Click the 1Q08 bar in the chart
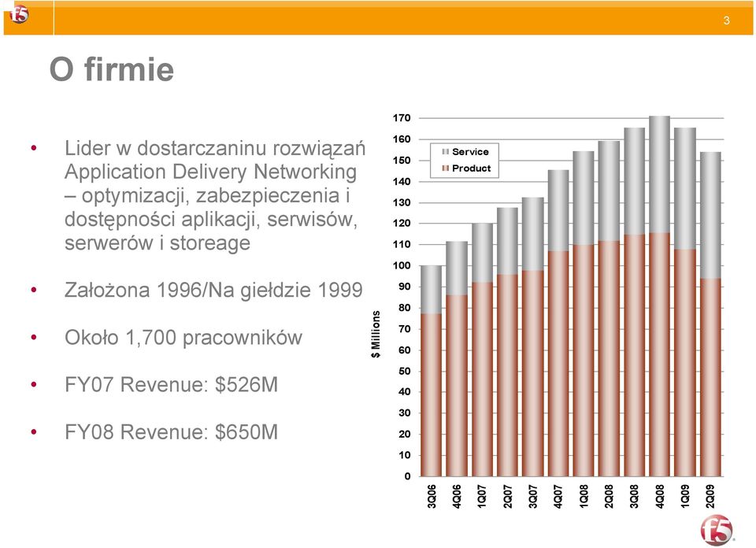The image size is (756, 548). (584, 314)
